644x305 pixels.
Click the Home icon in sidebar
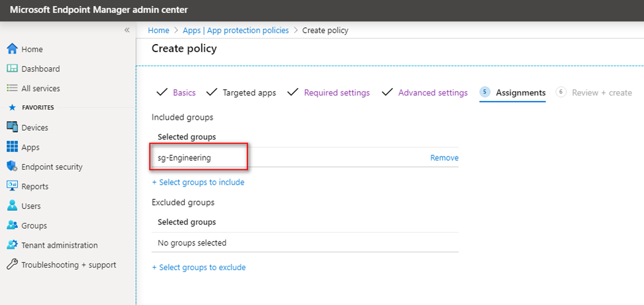pyautogui.click(x=12, y=49)
